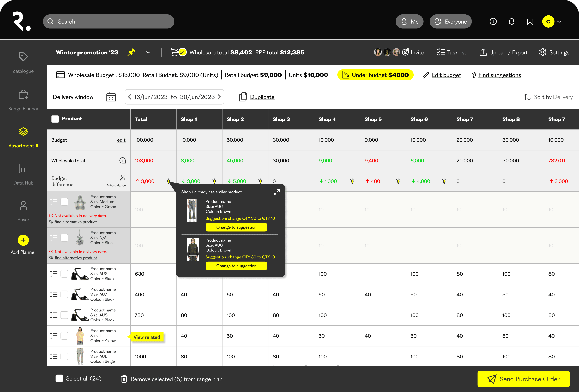Check the Product header checkbox
The height and width of the screenshot is (392, 579).
55,119
